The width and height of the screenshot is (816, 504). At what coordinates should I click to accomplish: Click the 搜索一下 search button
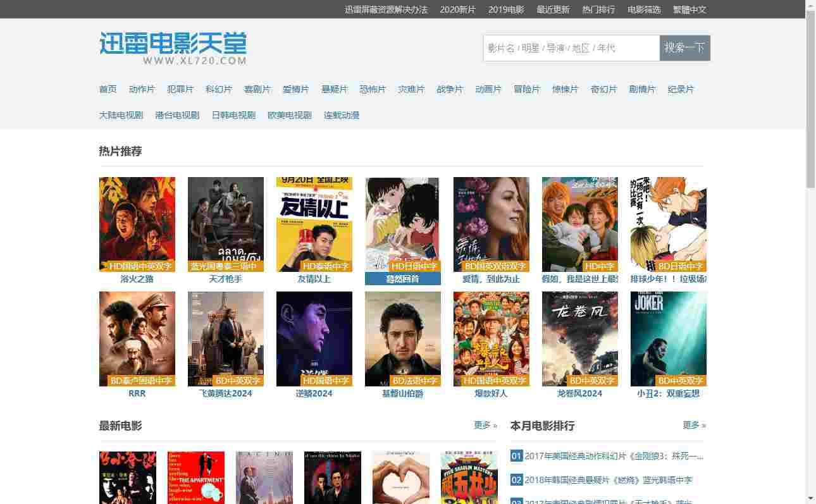(x=685, y=48)
